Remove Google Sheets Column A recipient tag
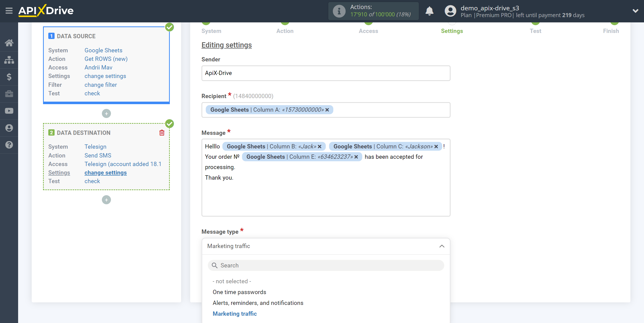The image size is (644, 323). point(327,110)
